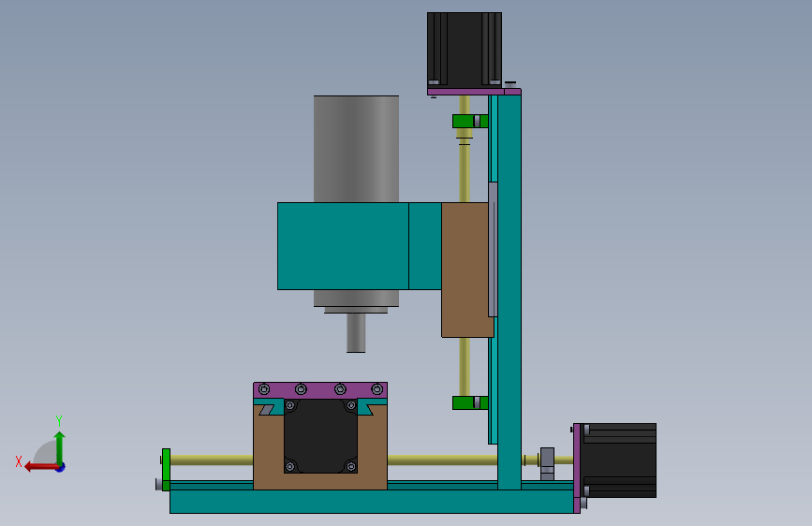
Task: Select the black stepper motor at bottom right
Action: pyautogui.click(x=618, y=460)
